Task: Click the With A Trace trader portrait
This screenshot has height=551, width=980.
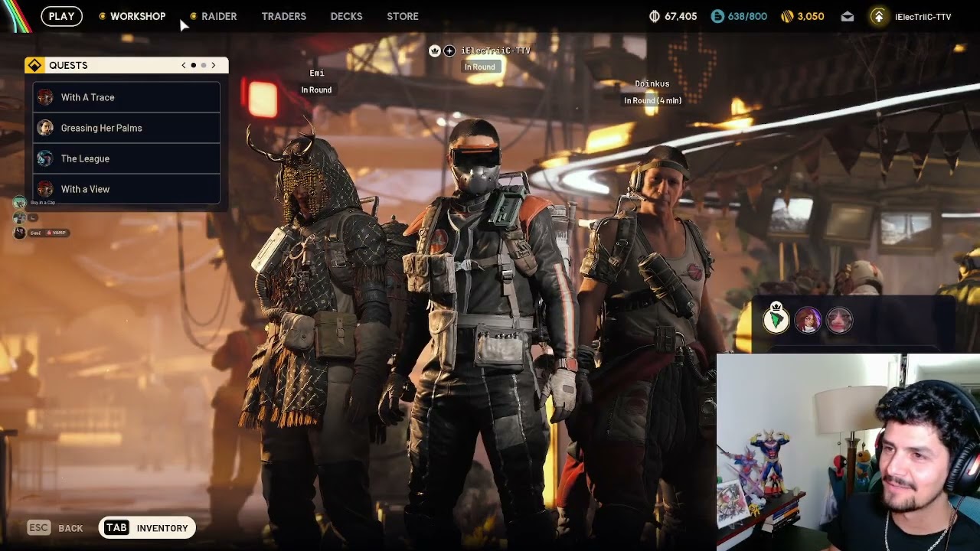Action: click(x=45, y=97)
